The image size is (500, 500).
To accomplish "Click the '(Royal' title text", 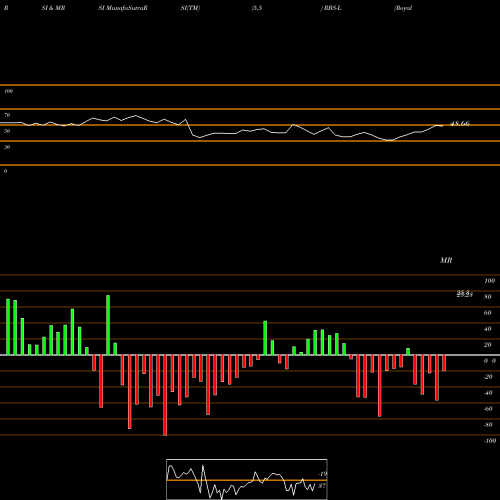I will (403, 8).
